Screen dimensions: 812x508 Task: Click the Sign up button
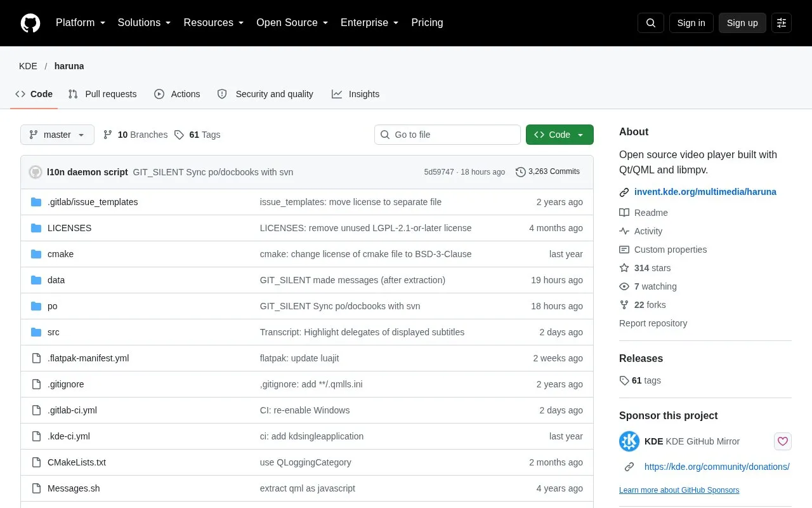click(742, 23)
